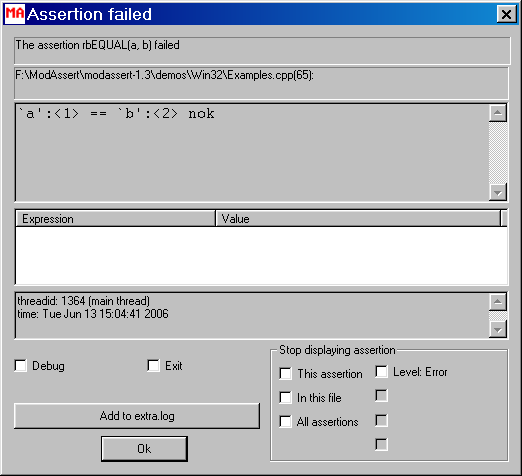This screenshot has height=476, width=522.
Task: Select the 'The assertion rbEQUAL(a, b) failed' text
Action: [98, 45]
